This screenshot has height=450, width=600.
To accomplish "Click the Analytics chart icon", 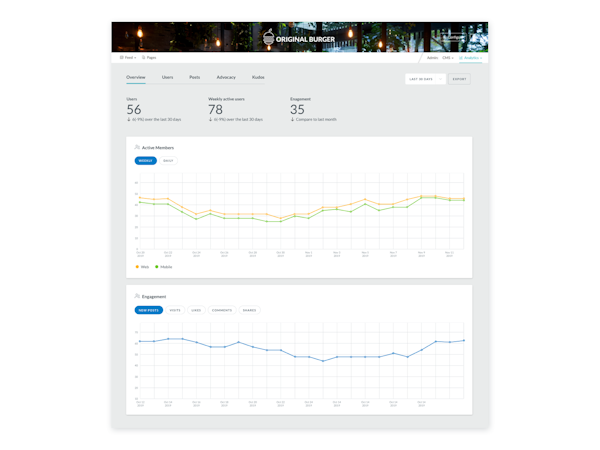I will tap(461, 58).
